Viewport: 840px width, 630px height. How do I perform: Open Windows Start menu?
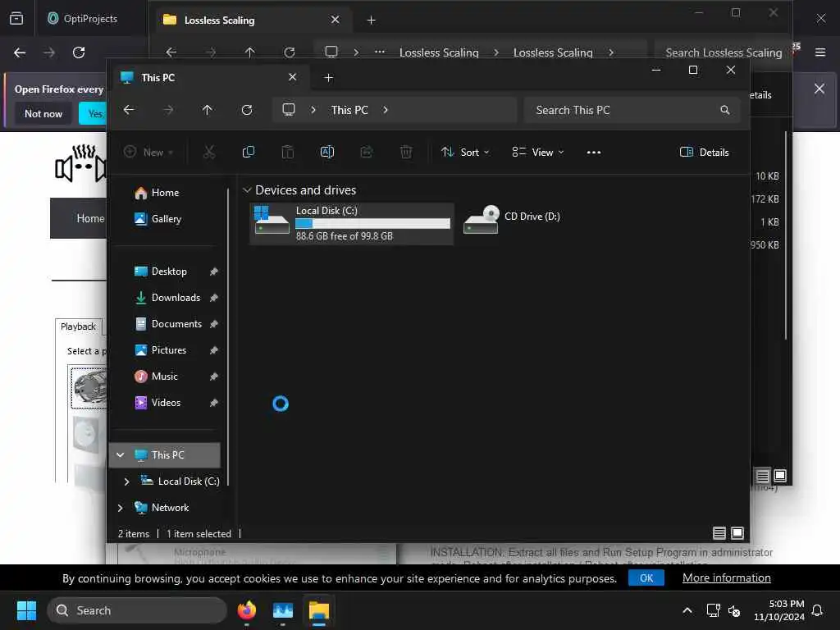click(x=26, y=610)
